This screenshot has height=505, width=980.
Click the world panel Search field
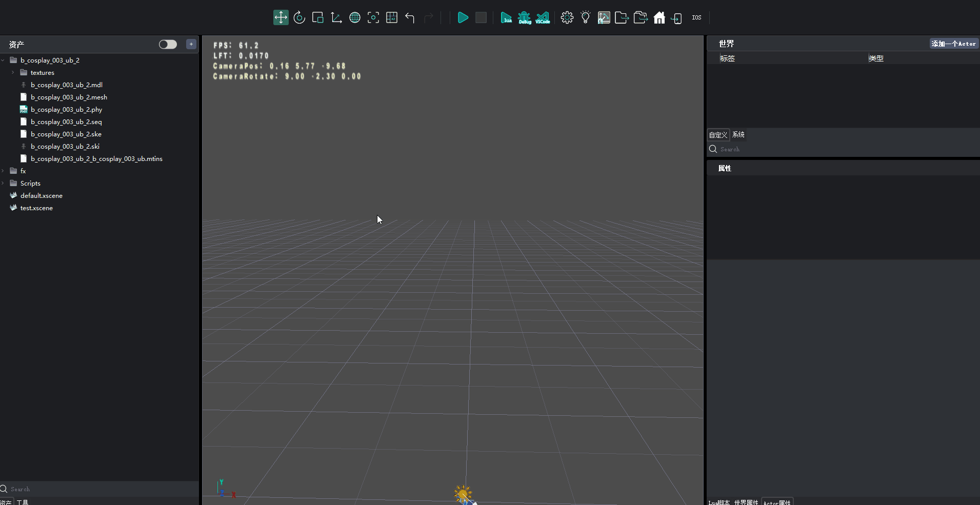click(841, 149)
